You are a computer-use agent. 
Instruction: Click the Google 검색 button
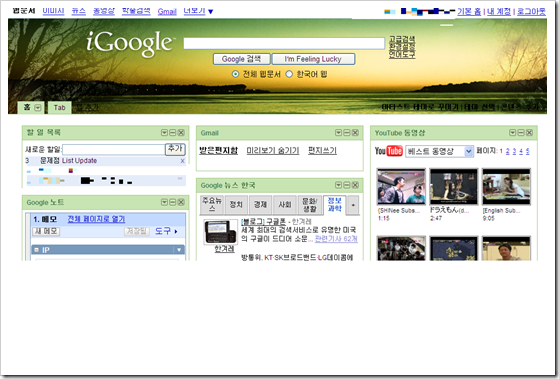click(x=241, y=59)
